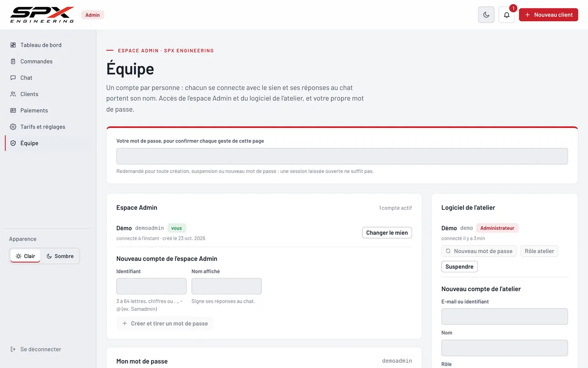Click the Se déconnecter logout icon
Screen dimensions: 588x368
(x=13, y=349)
